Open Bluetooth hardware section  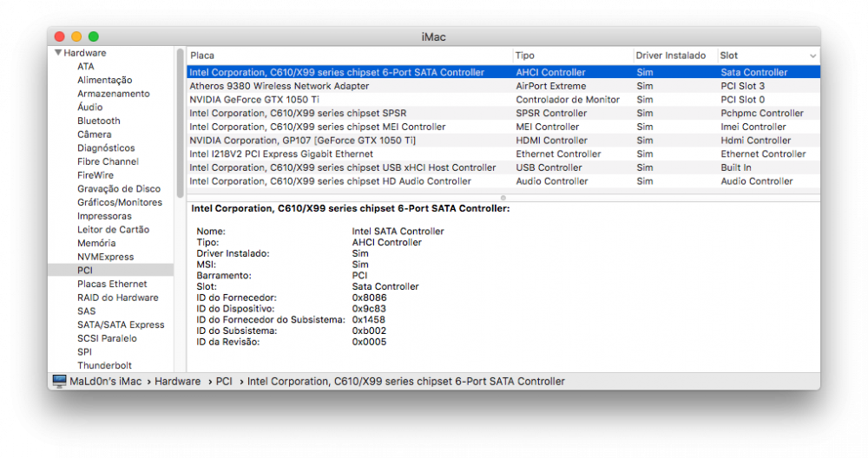[99, 121]
